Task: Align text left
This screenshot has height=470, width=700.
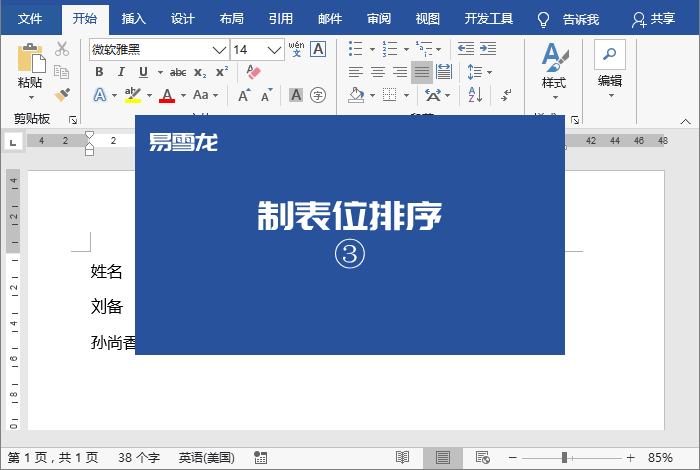Action: point(356,72)
